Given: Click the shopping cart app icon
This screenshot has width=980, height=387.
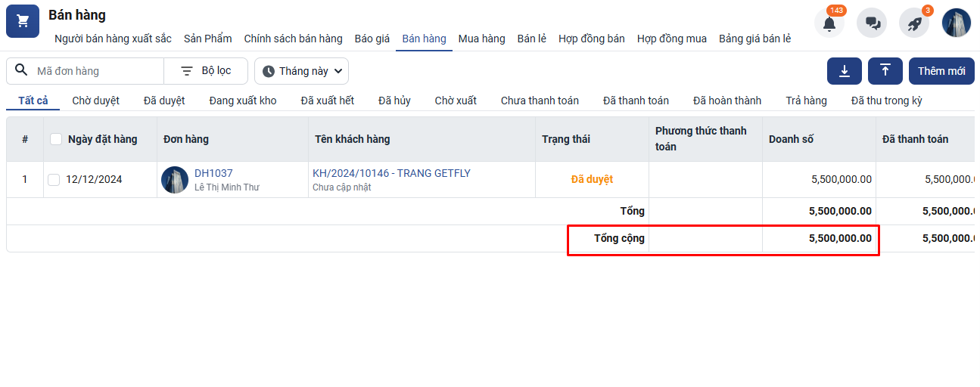Looking at the screenshot, I should click(x=23, y=20).
